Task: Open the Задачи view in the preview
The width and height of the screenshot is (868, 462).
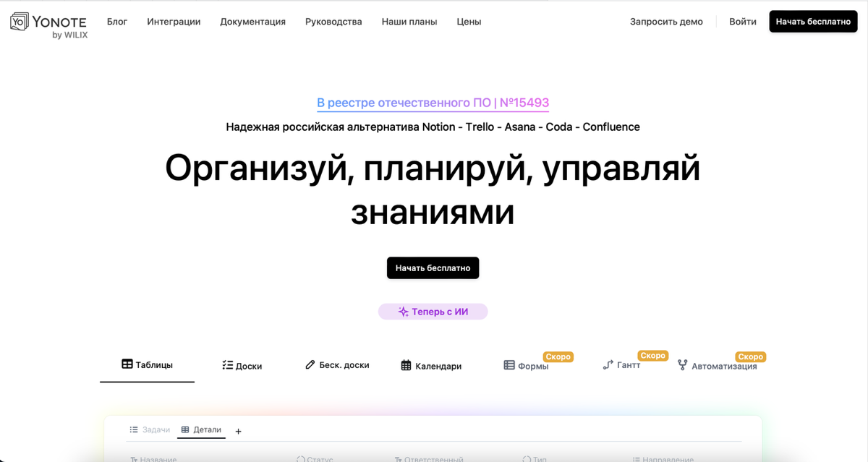Action: point(150,429)
